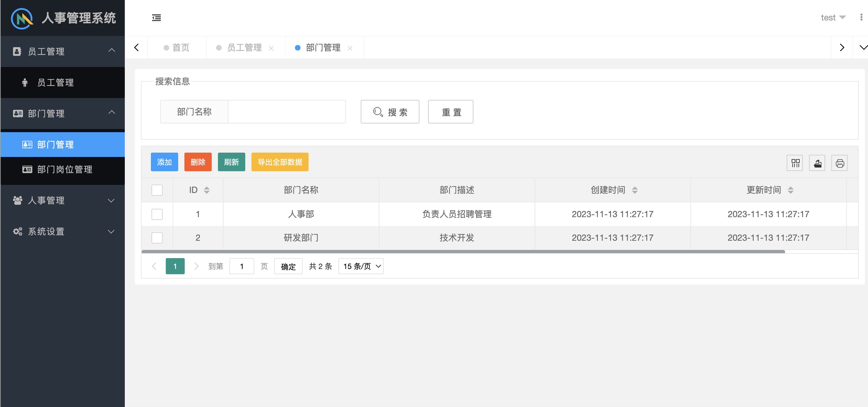Click the 人事部 department name cell
Image resolution: width=868 pixels, height=407 pixels.
(301, 214)
